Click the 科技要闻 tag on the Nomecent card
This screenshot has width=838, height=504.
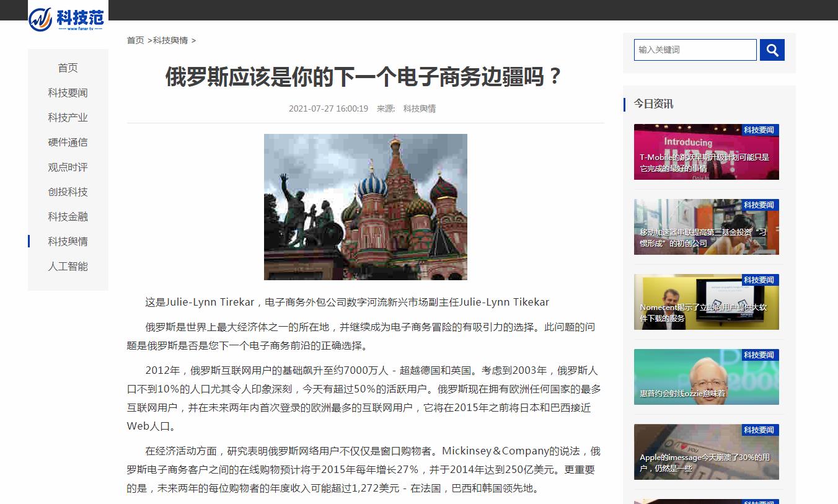click(x=760, y=280)
